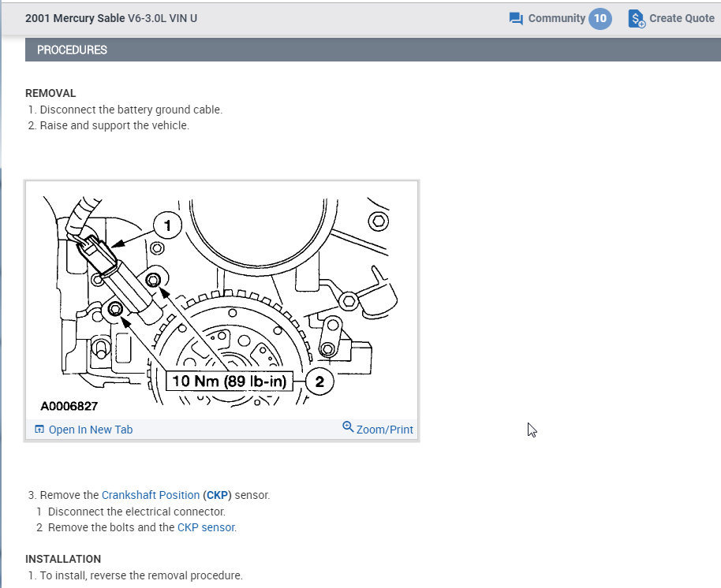Follow the bold CKP link

tap(218, 495)
